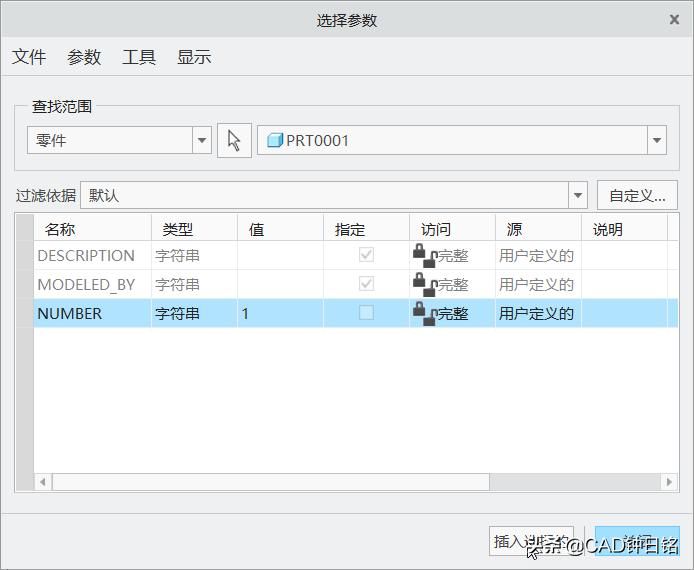Click the horizontal scrollbar thumb
Screen dimensions: 694x570
[x=271, y=482]
